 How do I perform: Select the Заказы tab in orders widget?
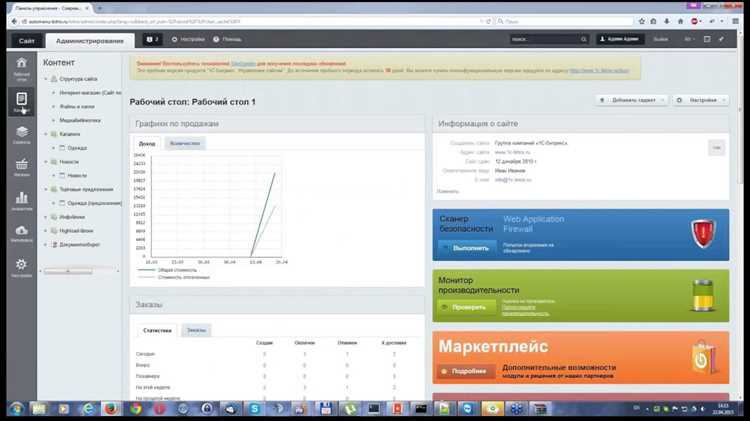[196, 331]
